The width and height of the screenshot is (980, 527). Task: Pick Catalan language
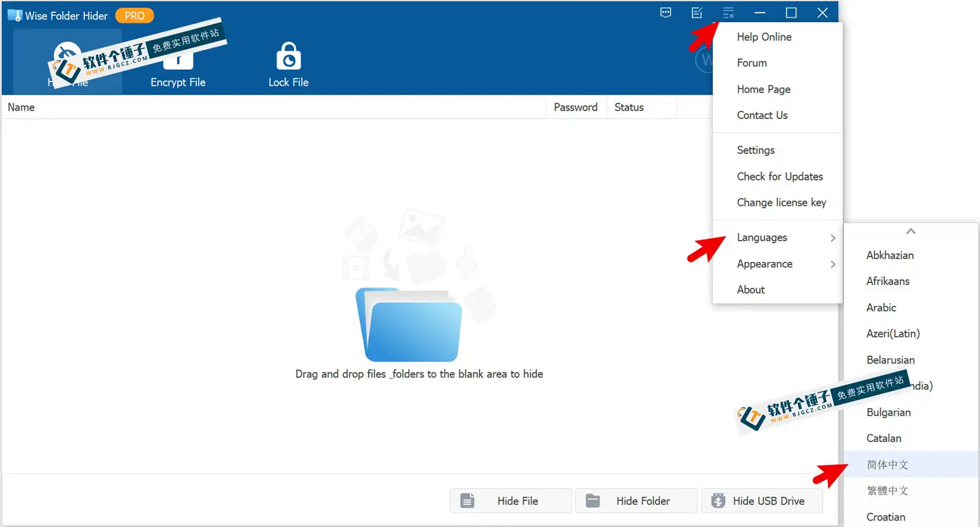(911, 439)
